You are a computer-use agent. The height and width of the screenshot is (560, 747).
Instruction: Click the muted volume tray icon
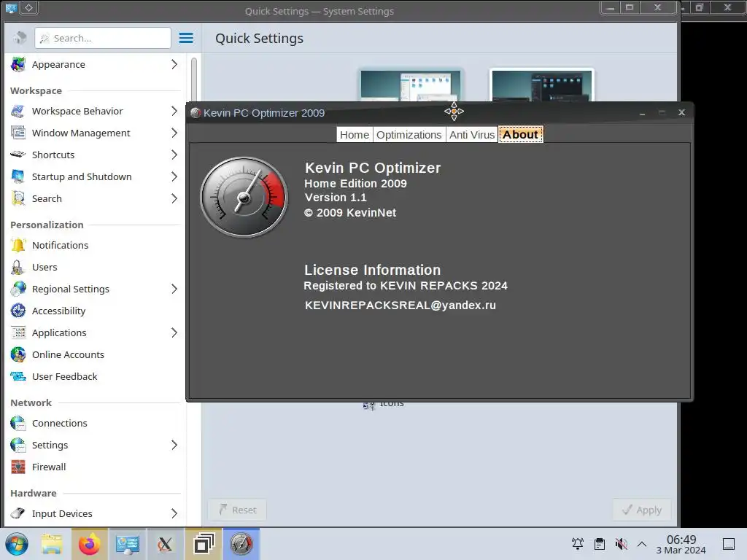click(621, 543)
